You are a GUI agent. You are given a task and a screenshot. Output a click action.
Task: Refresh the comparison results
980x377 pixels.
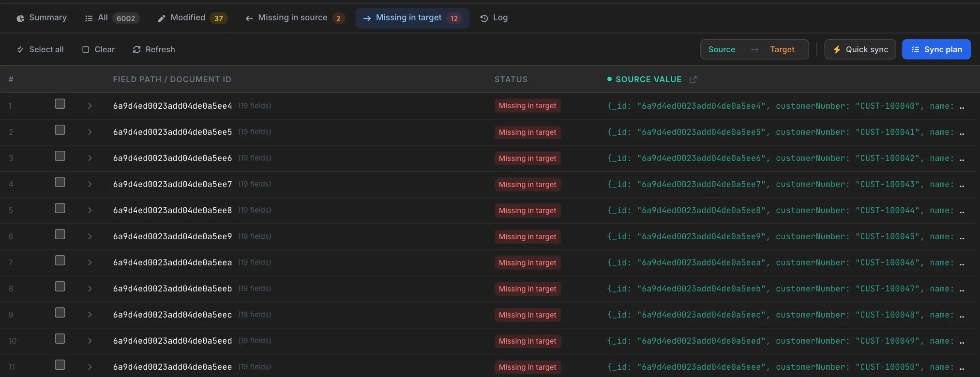tap(154, 49)
